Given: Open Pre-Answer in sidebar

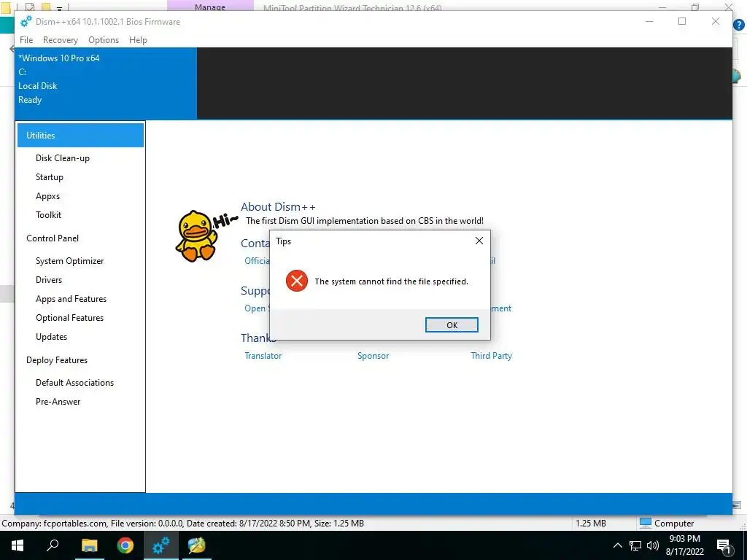Looking at the screenshot, I should (58, 402).
